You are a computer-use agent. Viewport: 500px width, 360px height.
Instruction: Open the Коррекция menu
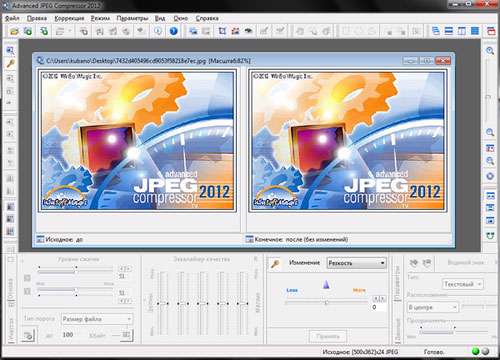69,18
